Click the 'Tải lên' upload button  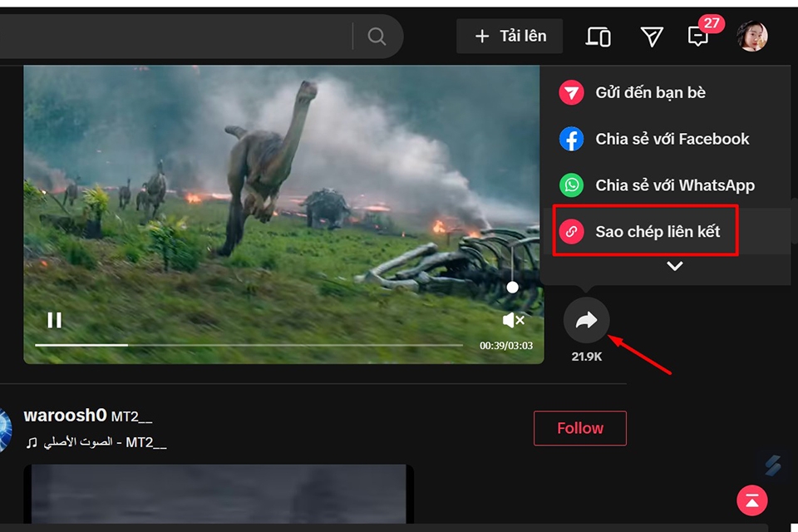(x=510, y=36)
